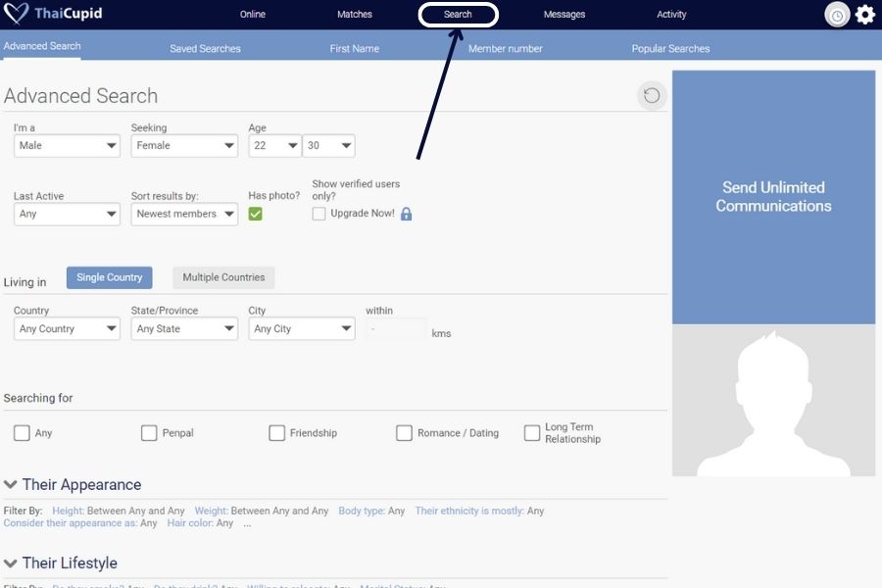Expand the Country dropdown
The height and width of the screenshot is (588, 882).
click(67, 329)
